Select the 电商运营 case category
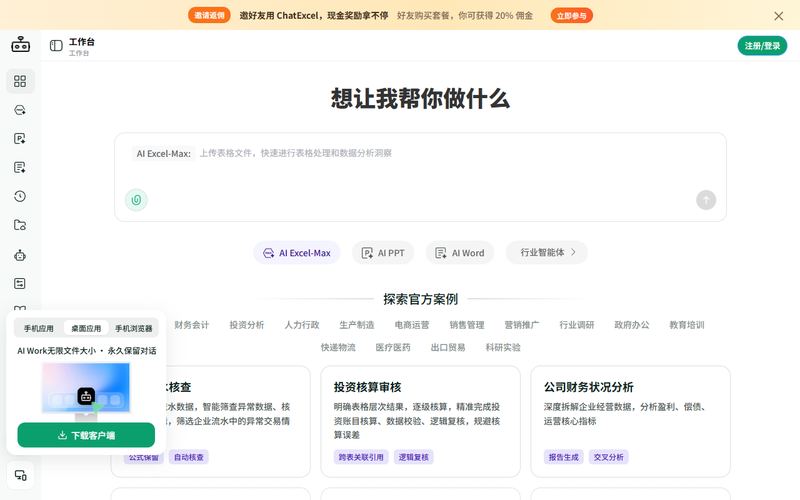800x500 pixels. point(412,325)
